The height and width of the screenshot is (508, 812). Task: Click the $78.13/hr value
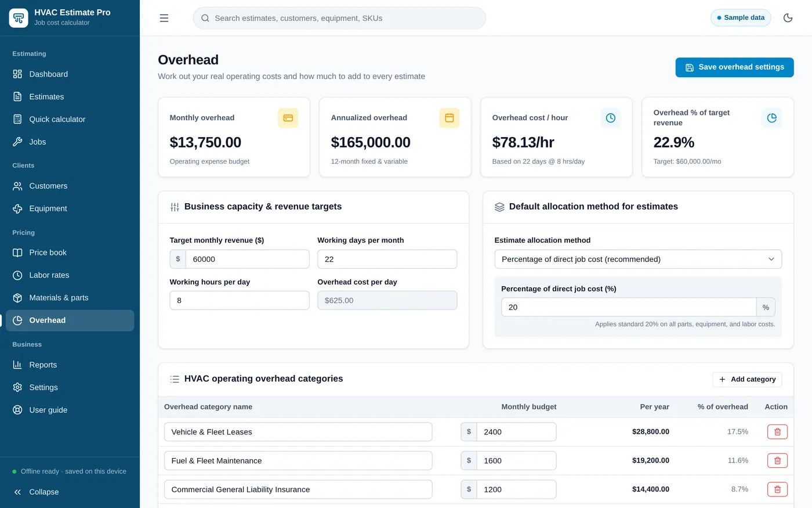click(x=523, y=143)
